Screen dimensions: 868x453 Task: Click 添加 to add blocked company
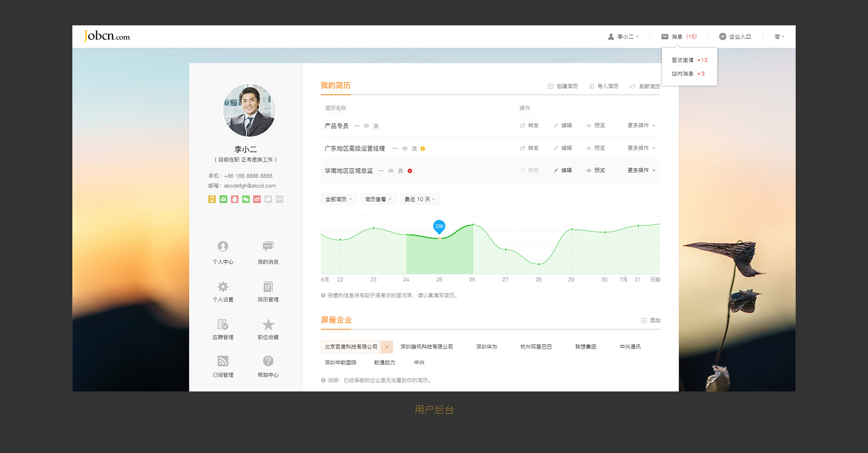click(x=651, y=320)
